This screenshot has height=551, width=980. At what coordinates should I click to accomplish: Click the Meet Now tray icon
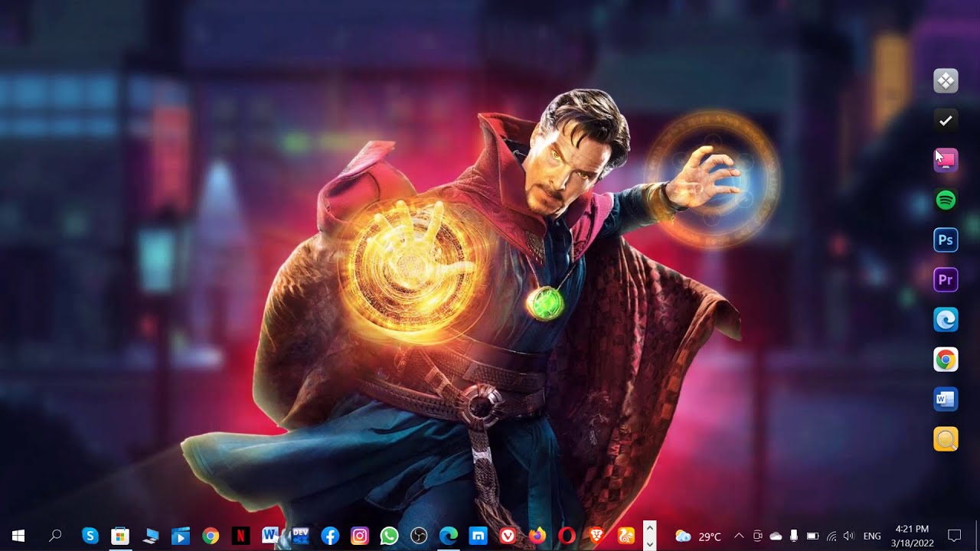click(x=757, y=536)
